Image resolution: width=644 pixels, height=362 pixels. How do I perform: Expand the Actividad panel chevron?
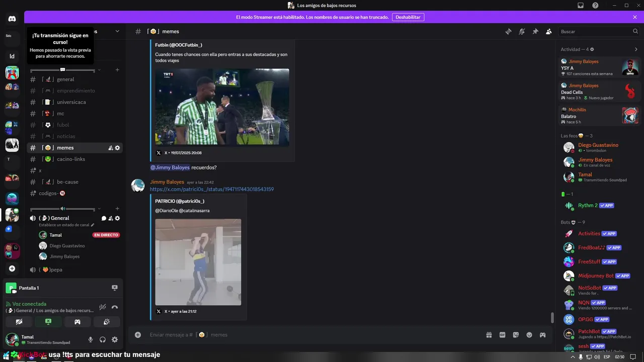coord(636,49)
